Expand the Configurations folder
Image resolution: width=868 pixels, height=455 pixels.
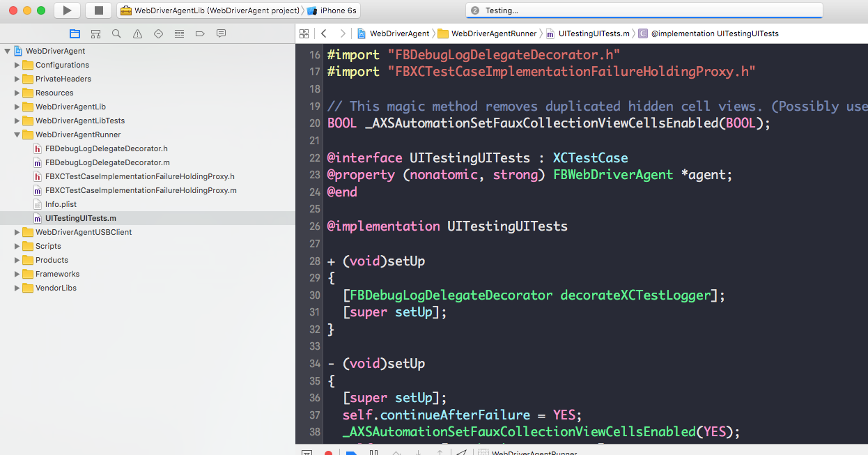click(17, 65)
